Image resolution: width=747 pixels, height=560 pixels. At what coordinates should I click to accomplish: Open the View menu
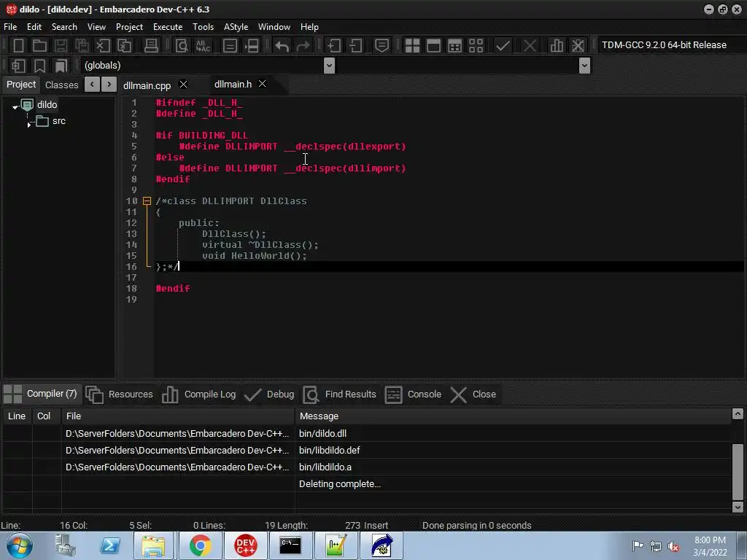click(x=96, y=27)
